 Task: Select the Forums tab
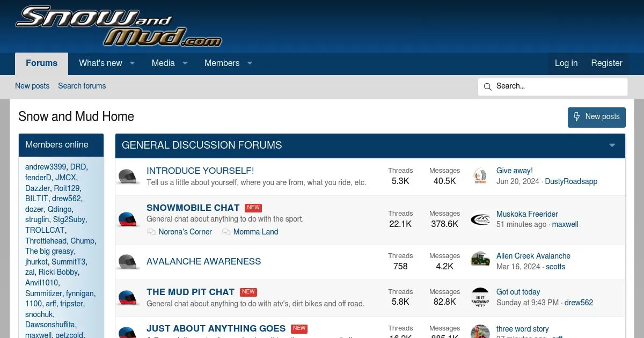tap(41, 63)
